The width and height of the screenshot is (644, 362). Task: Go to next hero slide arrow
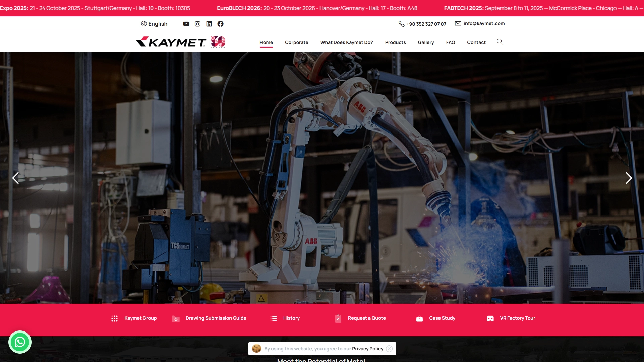coord(629,178)
